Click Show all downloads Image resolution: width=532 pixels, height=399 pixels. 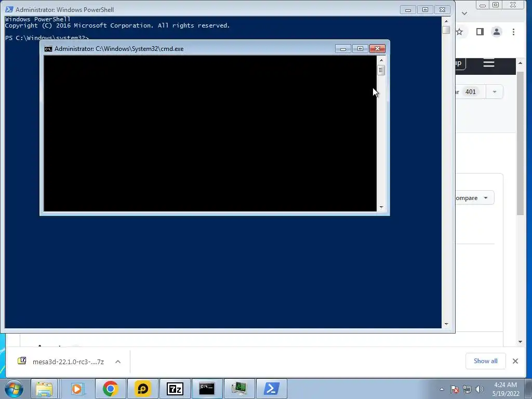[486, 361]
